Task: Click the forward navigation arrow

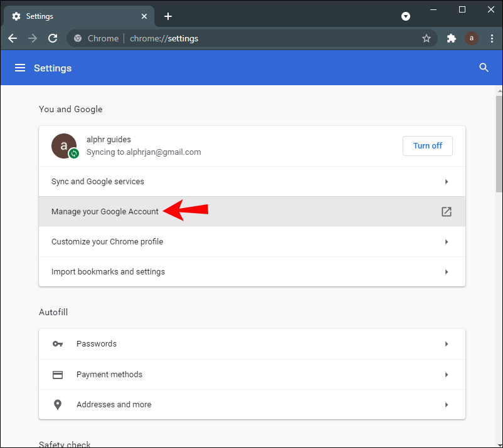Action: coord(33,38)
